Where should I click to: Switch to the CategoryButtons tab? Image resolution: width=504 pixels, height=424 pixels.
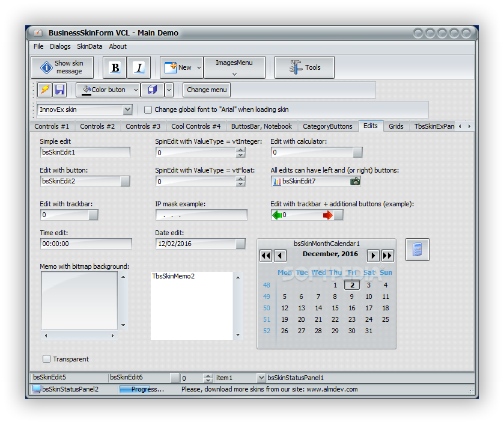327,126
